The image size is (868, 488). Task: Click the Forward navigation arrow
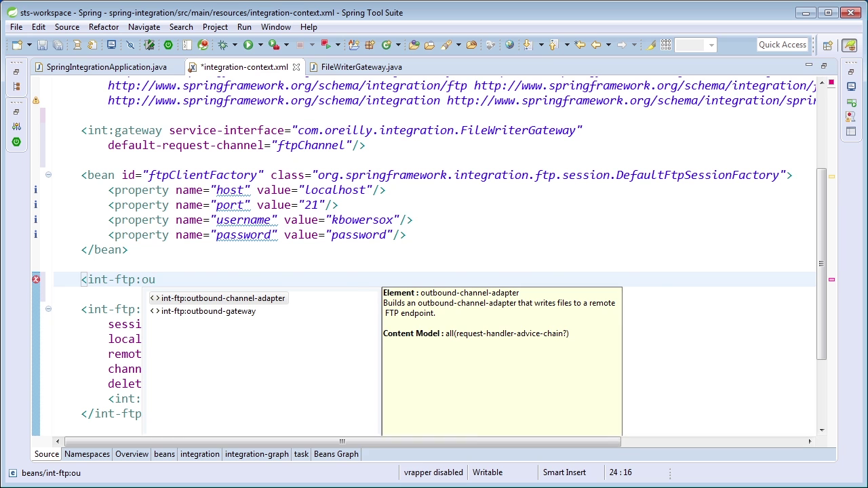(x=621, y=45)
